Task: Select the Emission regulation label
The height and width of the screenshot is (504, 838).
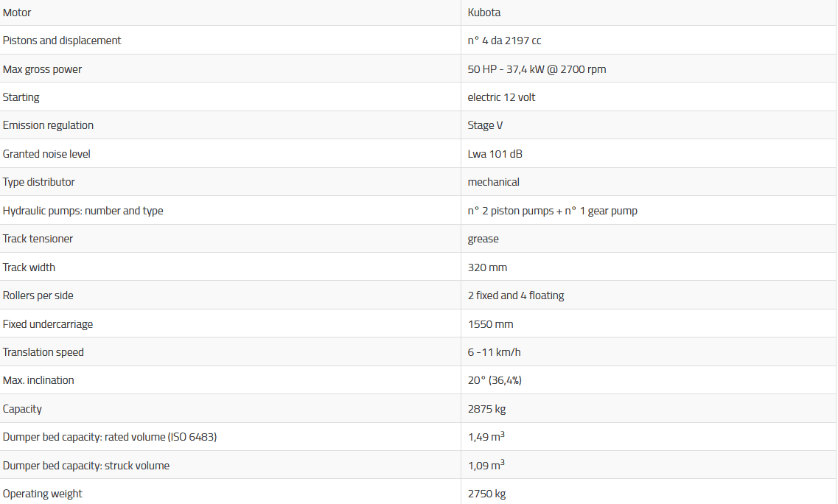Action: pyautogui.click(x=48, y=125)
